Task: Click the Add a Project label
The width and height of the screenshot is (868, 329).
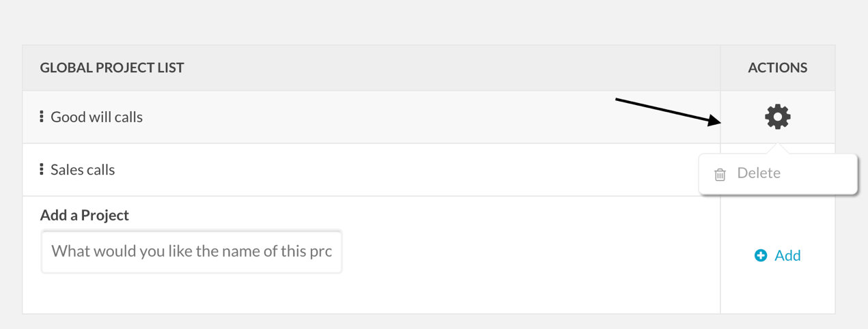Action: [85, 215]
